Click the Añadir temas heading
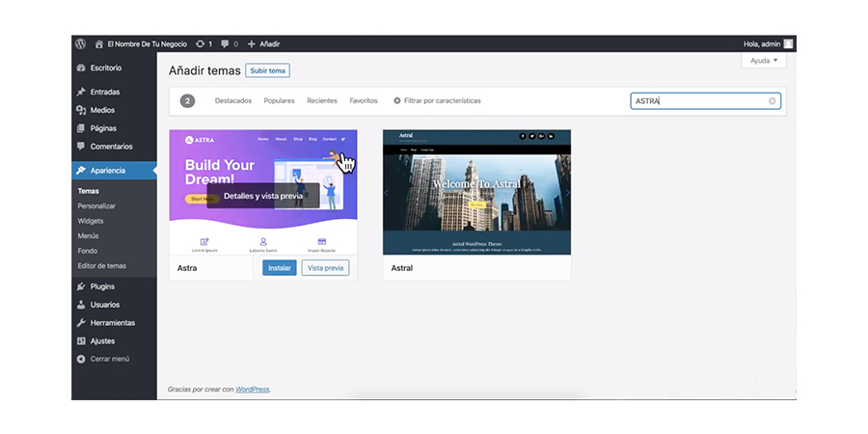 204,70
